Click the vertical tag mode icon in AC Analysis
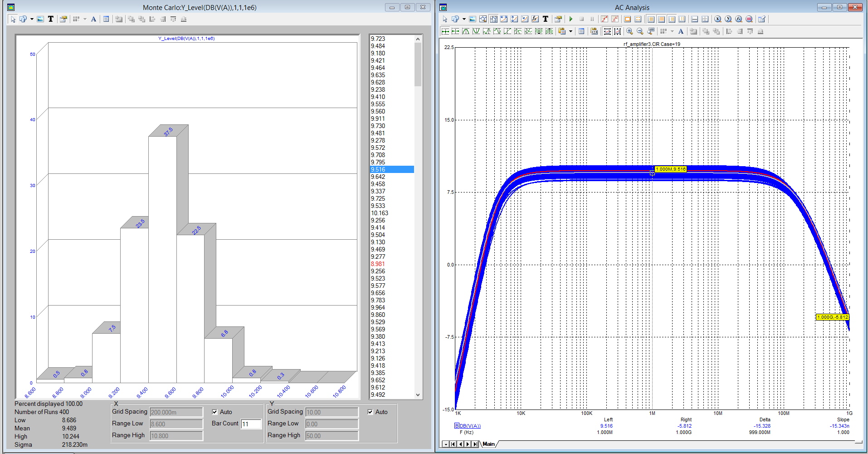The width and height of the screenshot is (868, 454). click(514, 19)
